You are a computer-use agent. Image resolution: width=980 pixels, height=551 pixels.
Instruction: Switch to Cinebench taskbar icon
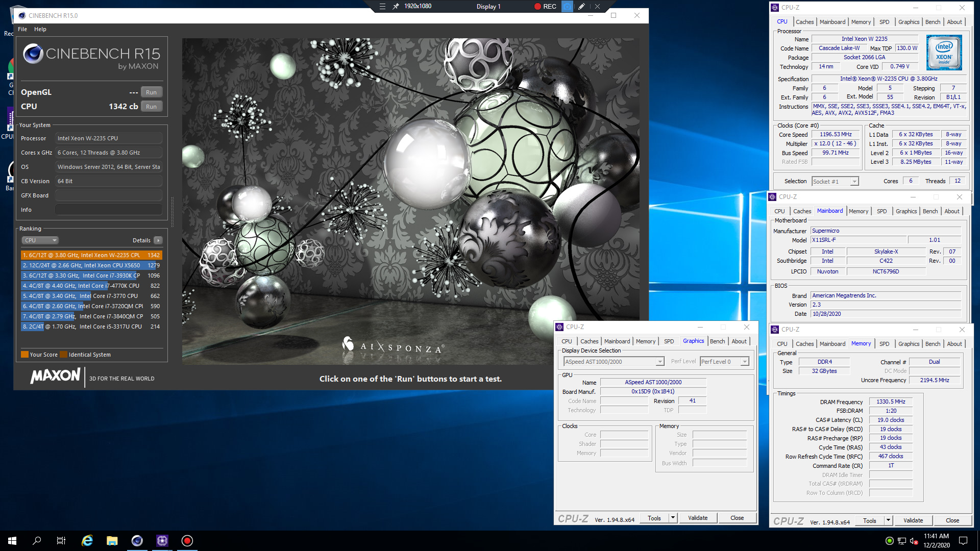pos(137,541)
